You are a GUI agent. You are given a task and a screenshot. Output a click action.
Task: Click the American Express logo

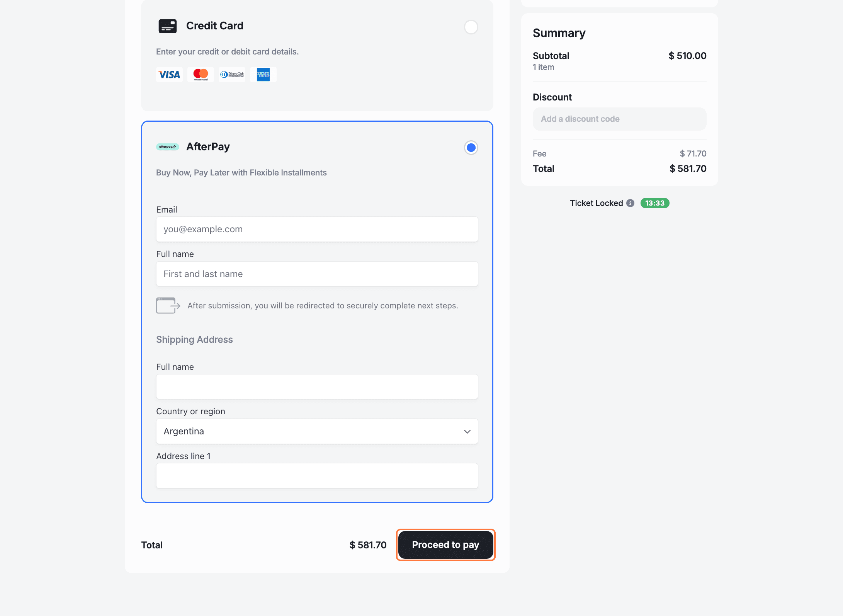click(x=263, y=75)
